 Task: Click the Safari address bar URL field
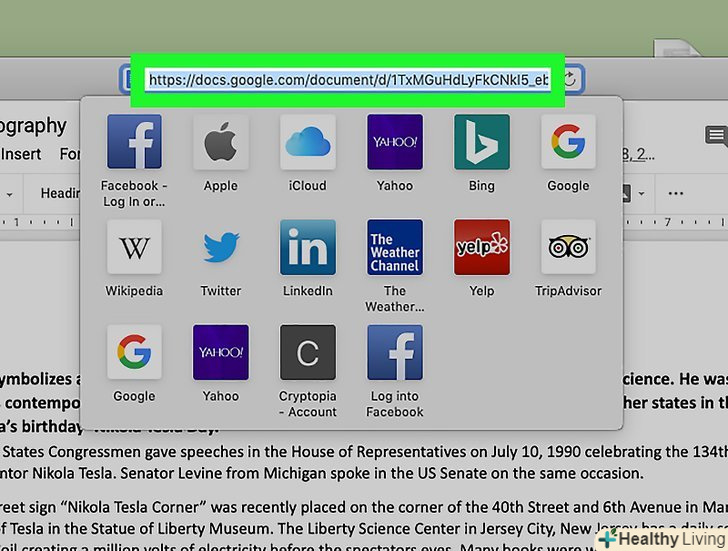(348, 80)
